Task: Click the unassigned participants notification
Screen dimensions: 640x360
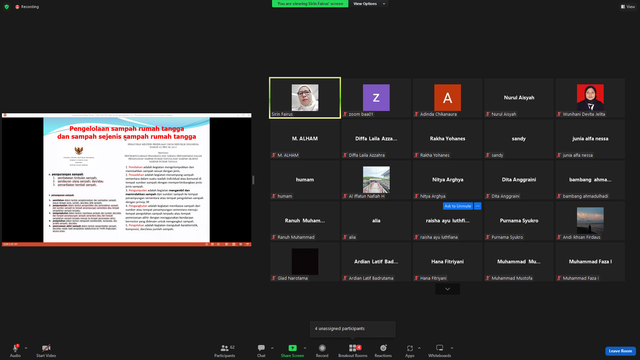Action: tap(353, 329)
